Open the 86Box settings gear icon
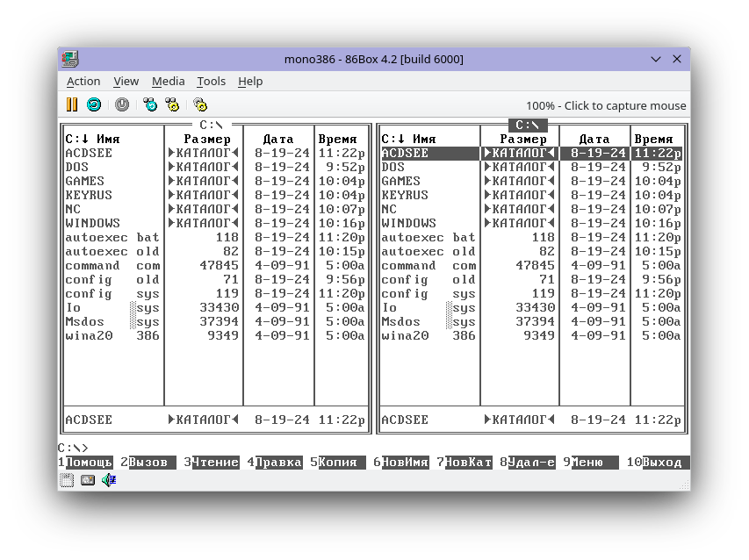Screen dimensions: 749x560 [x=200, y=104]
